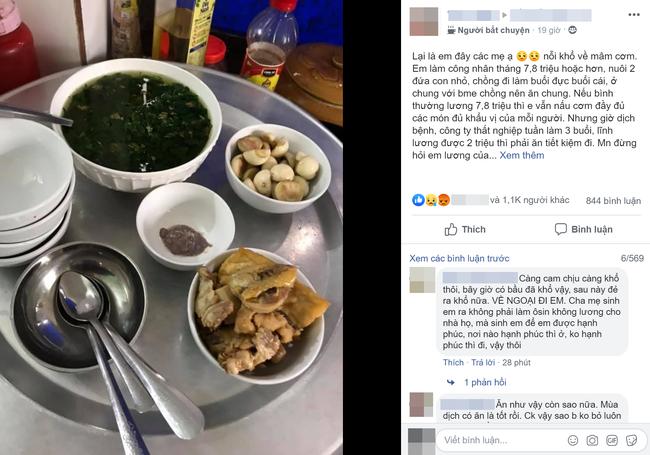Expand post text with Xem thêm

521,155
